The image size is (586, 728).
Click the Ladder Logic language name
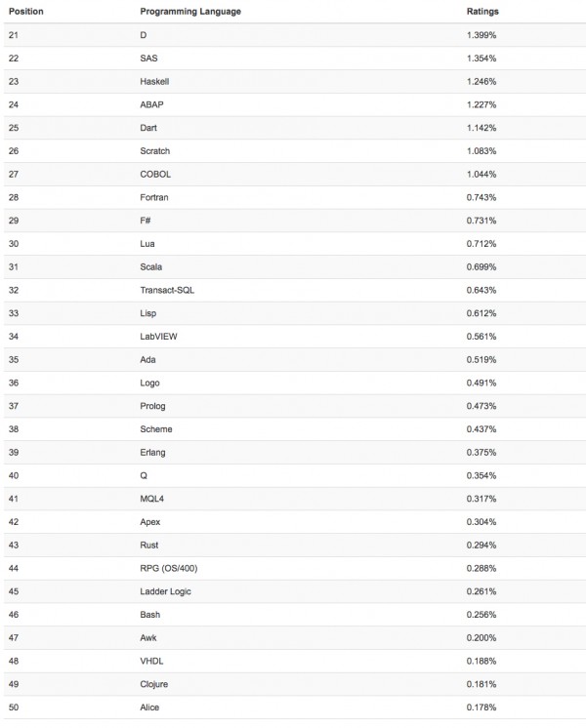coord(166,591)
